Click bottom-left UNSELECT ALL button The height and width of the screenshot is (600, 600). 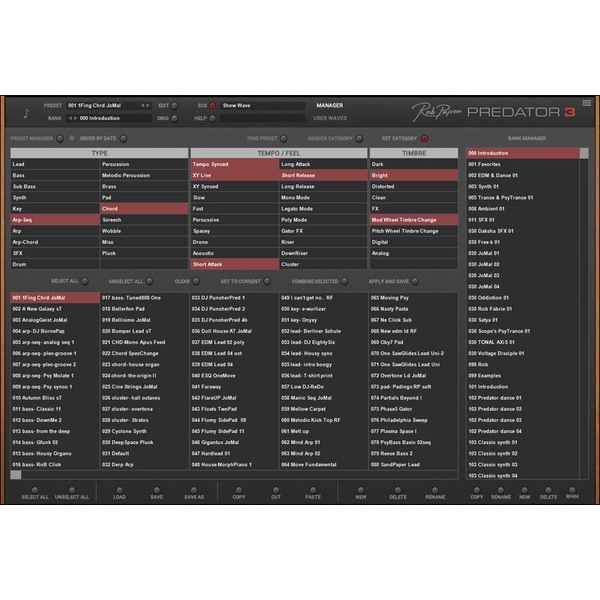tap(72, 490)
